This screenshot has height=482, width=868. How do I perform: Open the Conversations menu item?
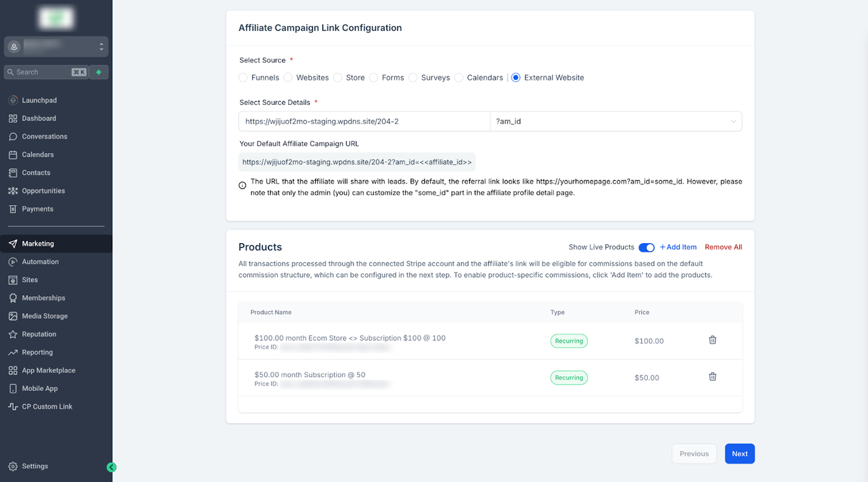click(x=45, y=136)
